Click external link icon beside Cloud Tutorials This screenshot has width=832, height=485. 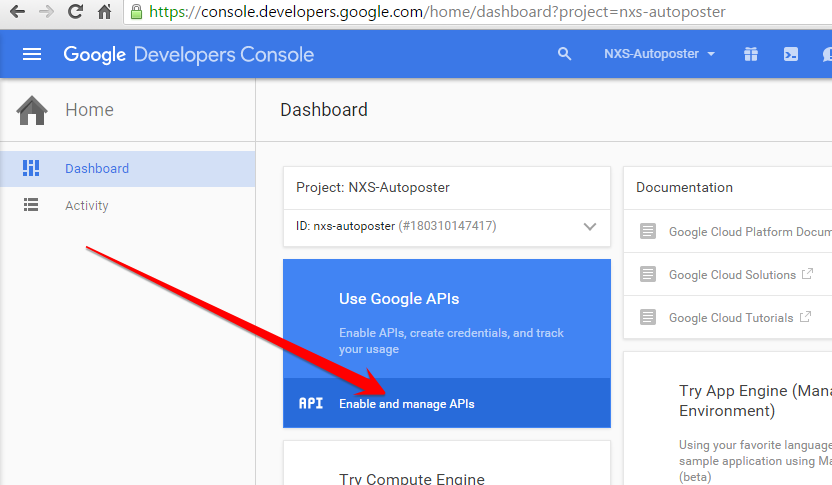805,317
